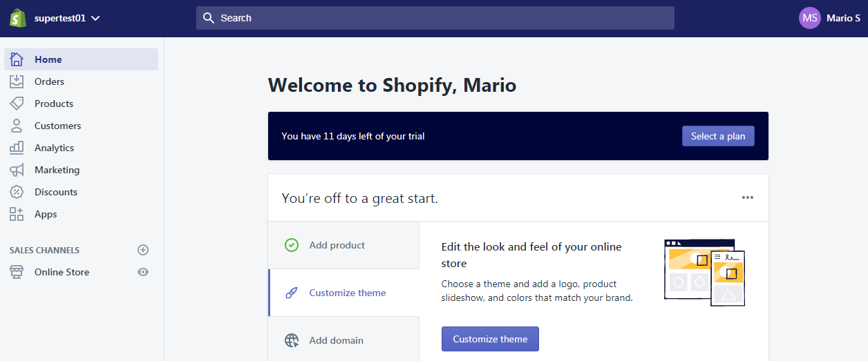Click the Customers person icon
The width and height of the screenshot is (868, 361).
click(x=17, y=126)
